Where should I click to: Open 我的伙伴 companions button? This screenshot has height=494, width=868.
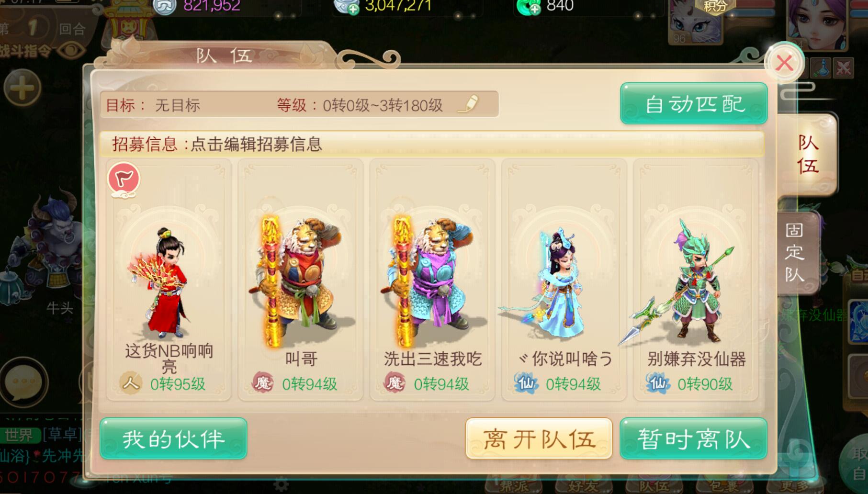(x=173, y=438)
